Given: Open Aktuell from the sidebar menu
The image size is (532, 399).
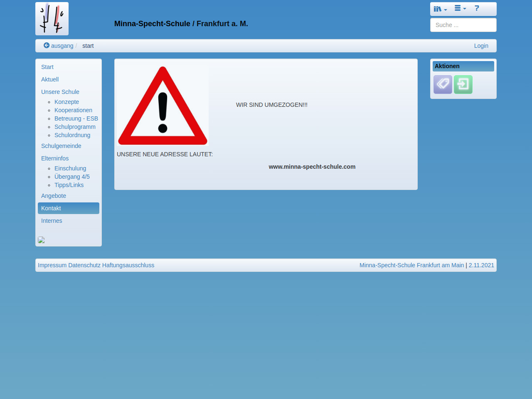Looking at the screenshot, I should (x=50, y=79).
